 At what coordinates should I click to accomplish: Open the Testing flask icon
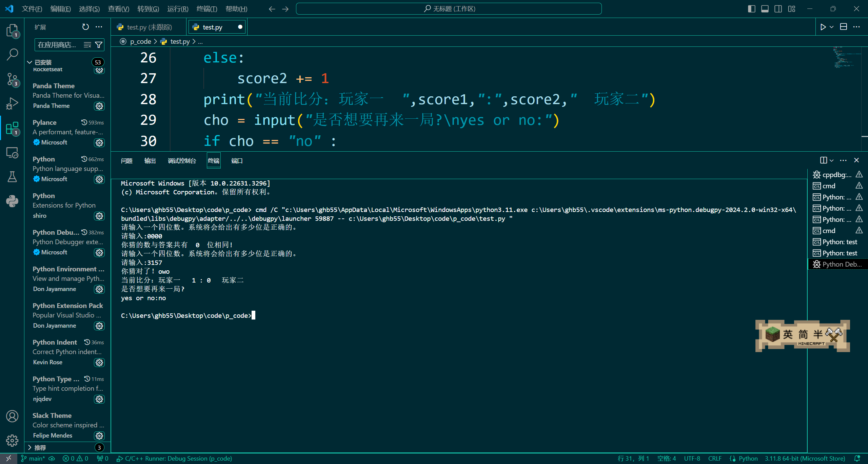[12, 177]
